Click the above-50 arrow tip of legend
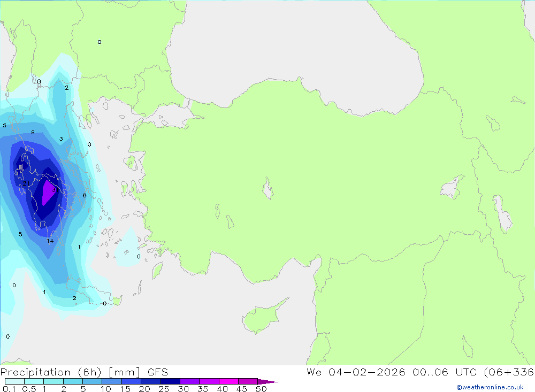 tap(268, 382)
